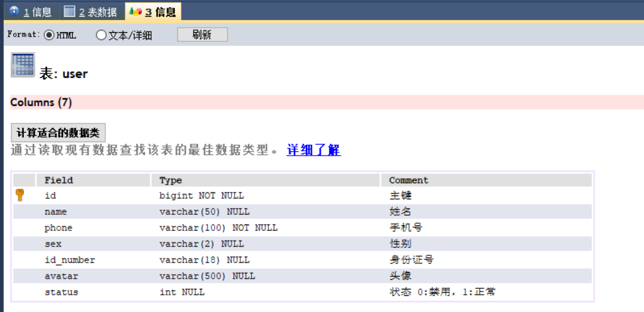Image resolution: width=644 pixels, height=312 pixels.
Task: Select the 'sex' field cell
Action: (93, 244)
